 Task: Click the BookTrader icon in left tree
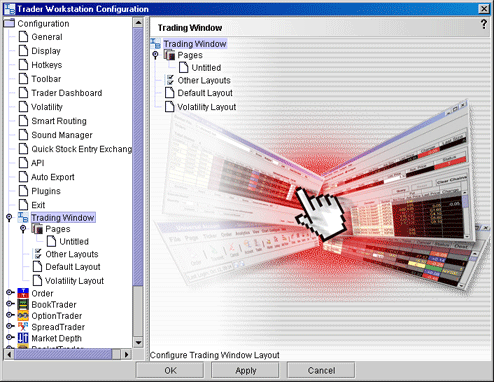pos(23,304)
